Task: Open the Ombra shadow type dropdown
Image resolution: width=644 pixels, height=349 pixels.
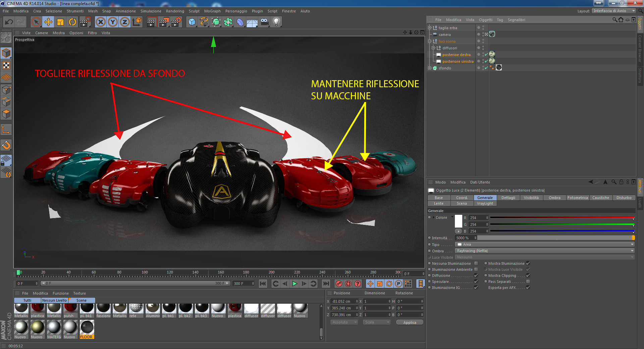Action: [x=545, y=251]
